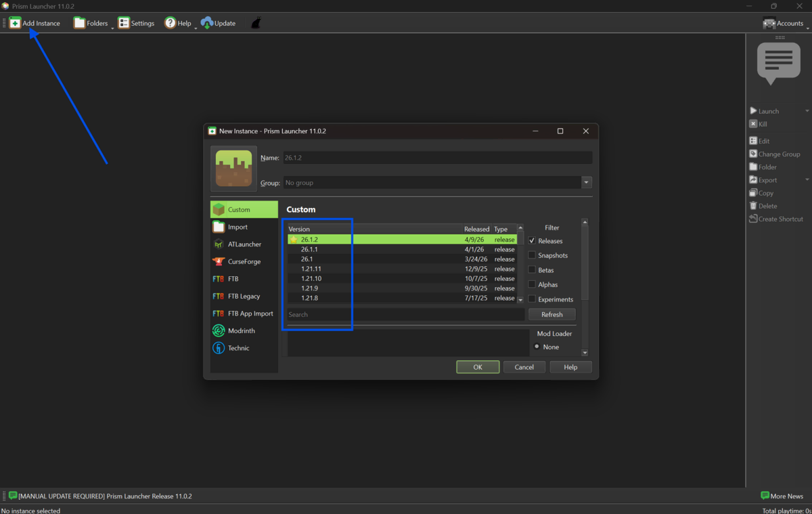Click the cat icon in toolbar
This screenshot has height=514, width=812.
pyautogui.click(x=256, y=23)
